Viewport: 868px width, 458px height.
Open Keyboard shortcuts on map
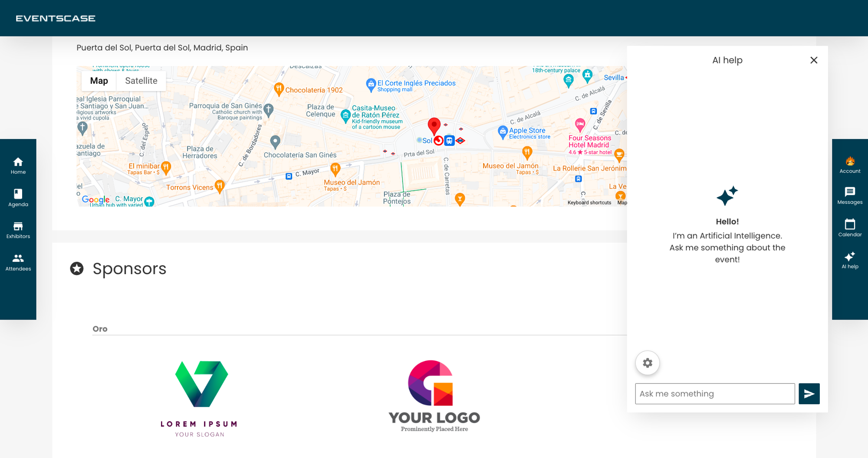point(589,203)
